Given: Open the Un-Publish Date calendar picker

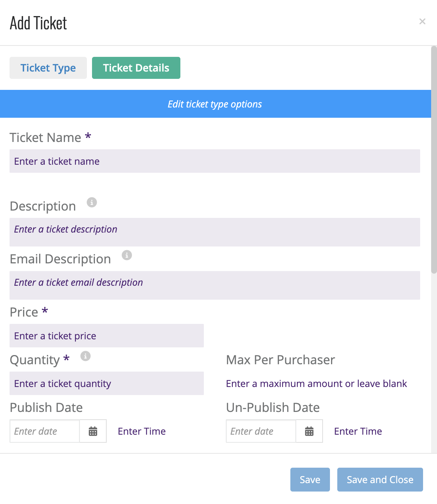Looking at the screenshot, I should tap(309, 431).
